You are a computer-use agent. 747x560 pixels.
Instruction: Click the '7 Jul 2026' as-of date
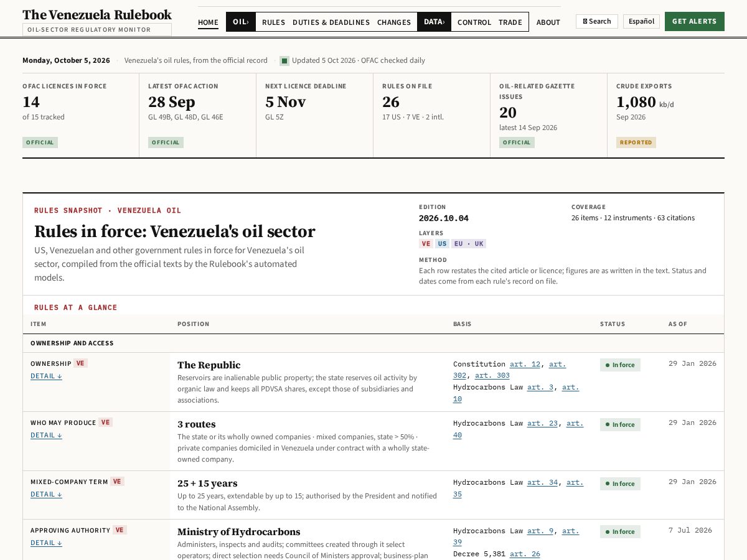click(690, 530)
